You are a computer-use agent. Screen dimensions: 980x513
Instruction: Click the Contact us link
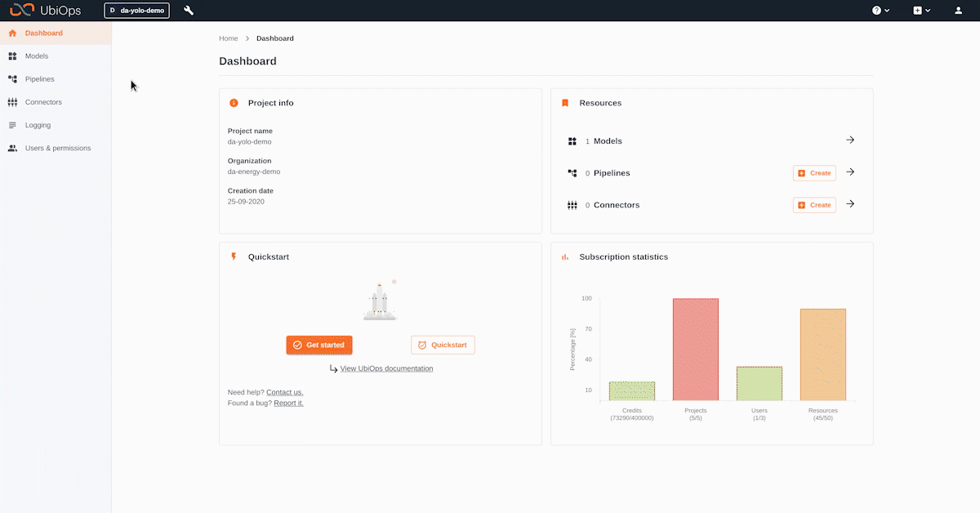pos(285,392)
